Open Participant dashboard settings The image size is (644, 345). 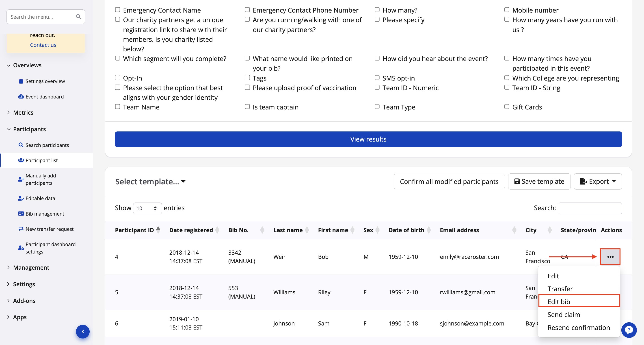pos(50,248)
